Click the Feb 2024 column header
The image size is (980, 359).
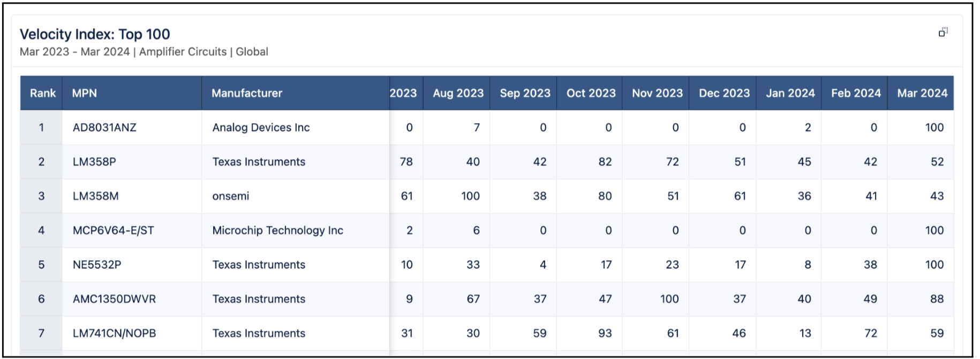856,93
